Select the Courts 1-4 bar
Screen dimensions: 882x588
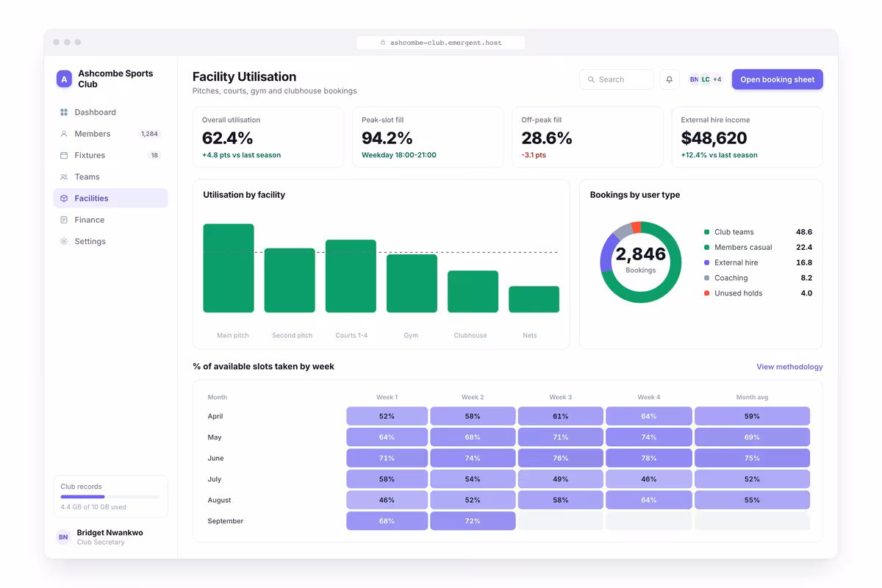tap(351, 276)
